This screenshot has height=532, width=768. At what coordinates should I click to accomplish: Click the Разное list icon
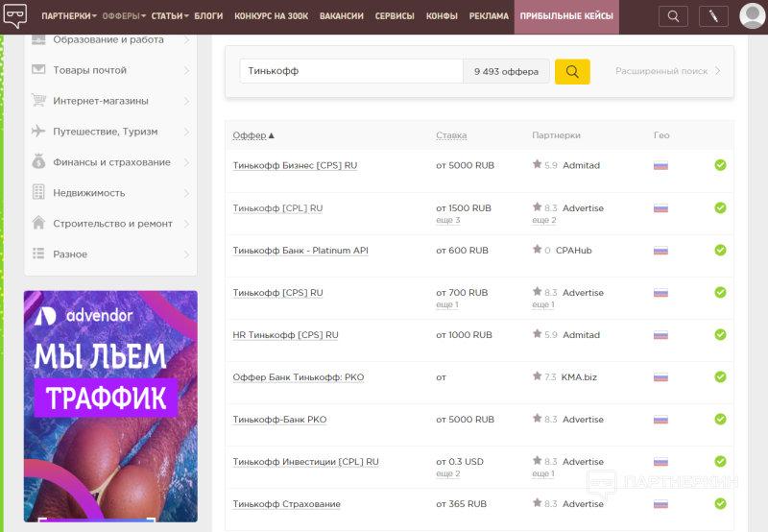38,254
